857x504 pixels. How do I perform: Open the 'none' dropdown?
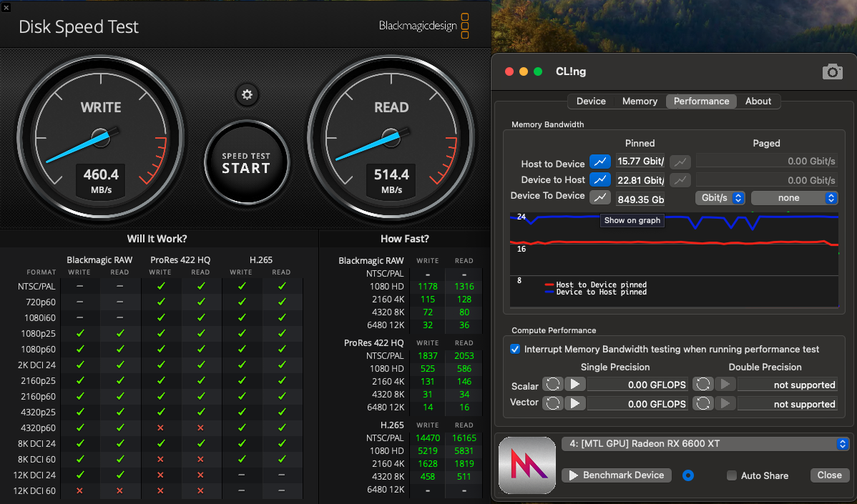coord(794,198)
